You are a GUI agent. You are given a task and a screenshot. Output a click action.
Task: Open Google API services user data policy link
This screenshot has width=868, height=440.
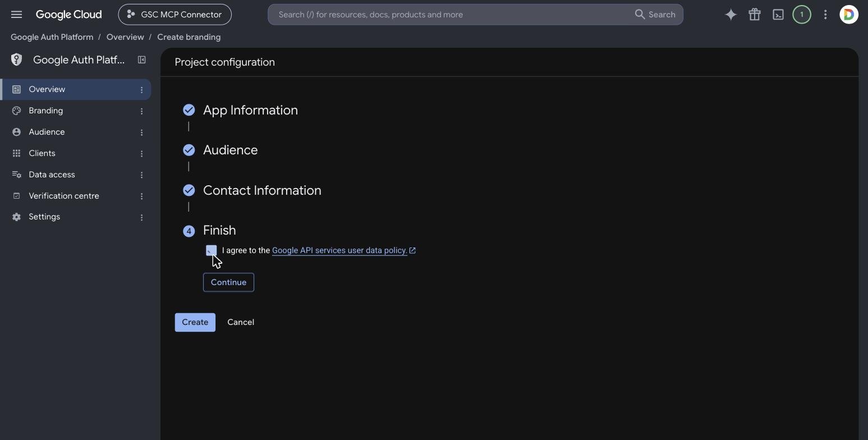(x=343, y=250)
